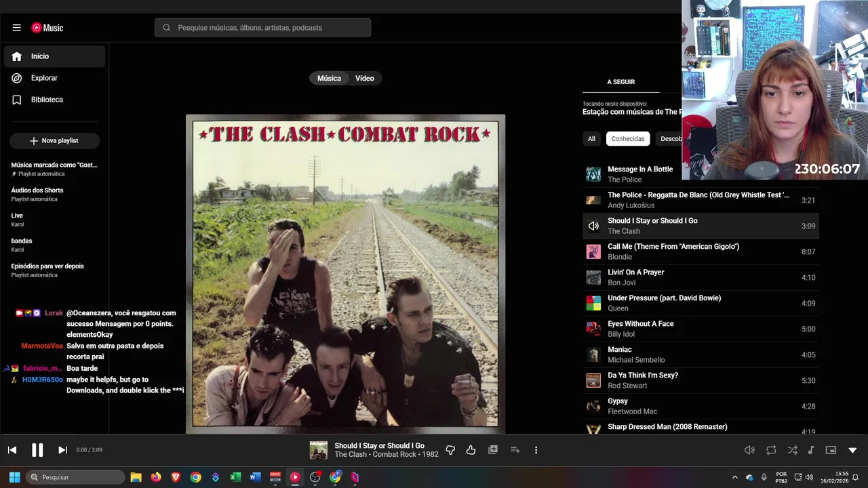Open the Explorar section

coord(54,78)
